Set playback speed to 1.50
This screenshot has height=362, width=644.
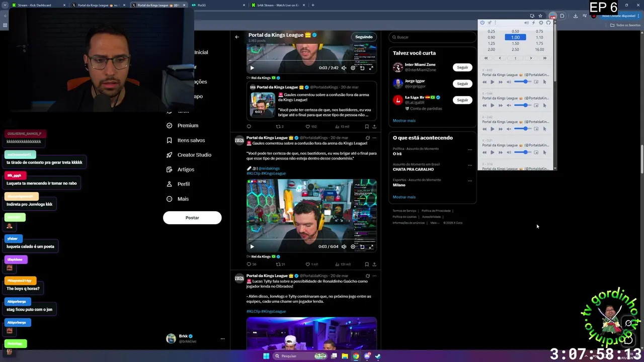[515, 43]
